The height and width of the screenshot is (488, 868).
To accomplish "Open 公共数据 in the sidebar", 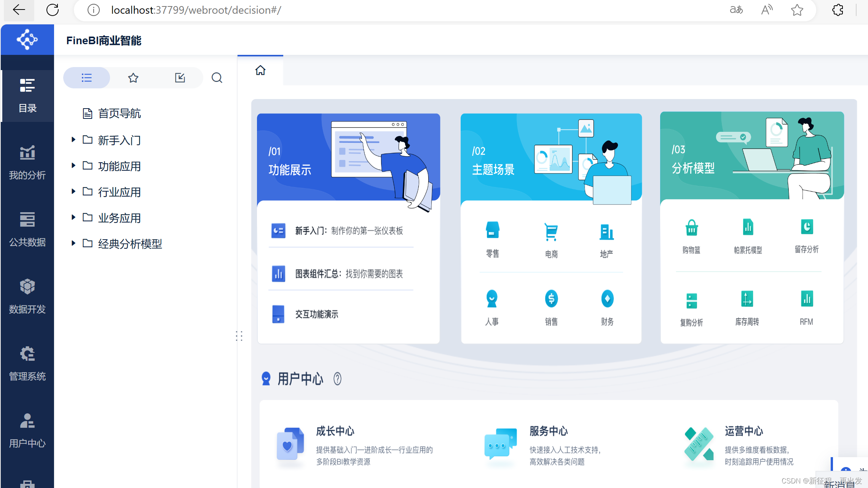I will click(27, 230).
